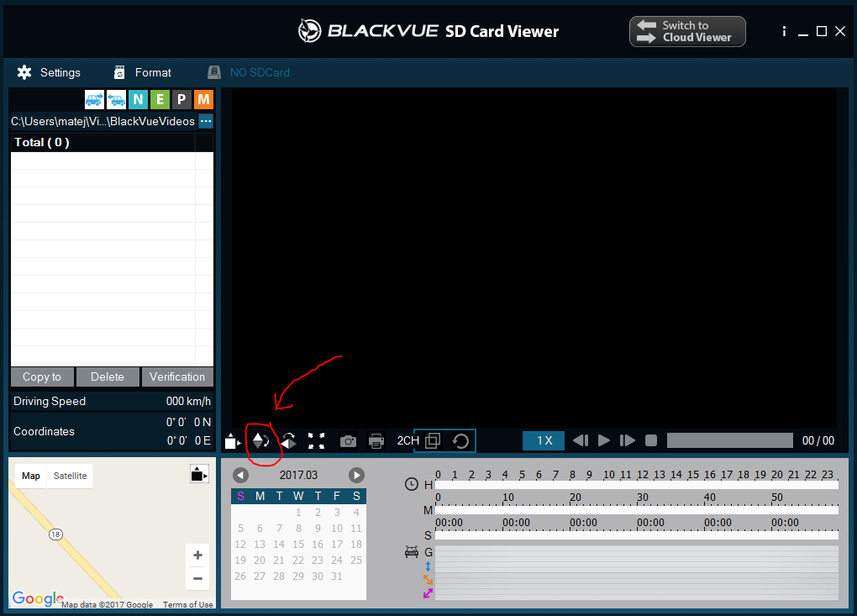Click the 2017.03 calendar month label
The width and height of the screenshot is (857, 616).
coord(298,475)
